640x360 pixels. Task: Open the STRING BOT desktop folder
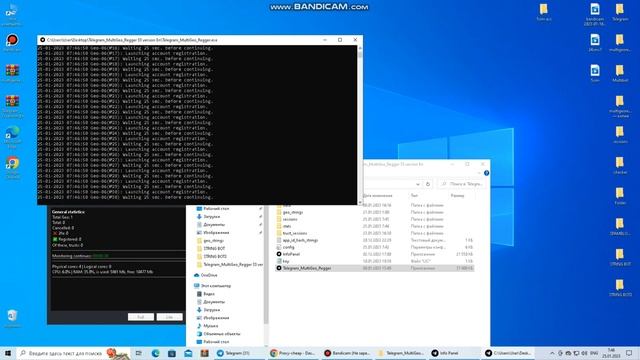[620, 257]
